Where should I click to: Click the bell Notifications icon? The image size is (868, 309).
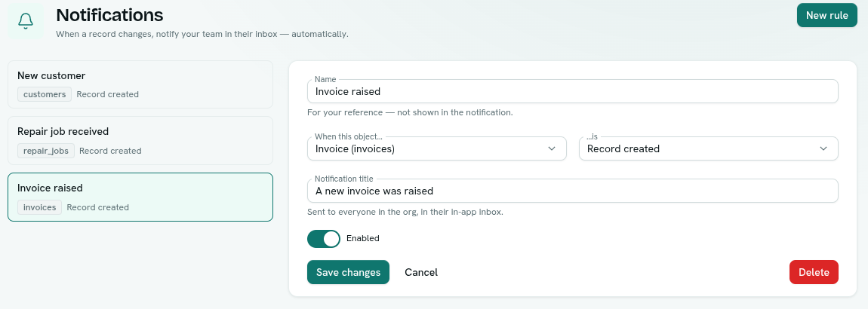tap(26, 21)
